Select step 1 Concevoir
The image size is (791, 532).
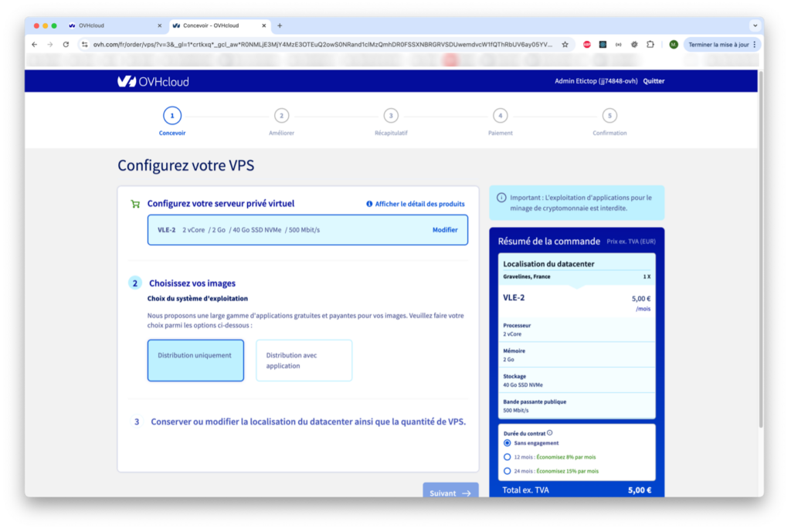(172, 121)
